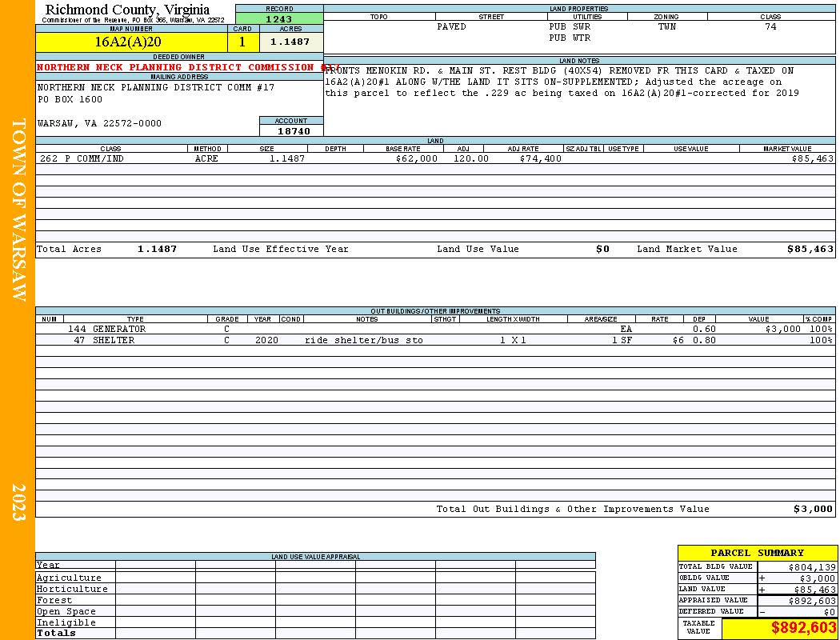Click Land Use Value $0
This screenshot has width=840, height=640.
[x=602, y=249]
